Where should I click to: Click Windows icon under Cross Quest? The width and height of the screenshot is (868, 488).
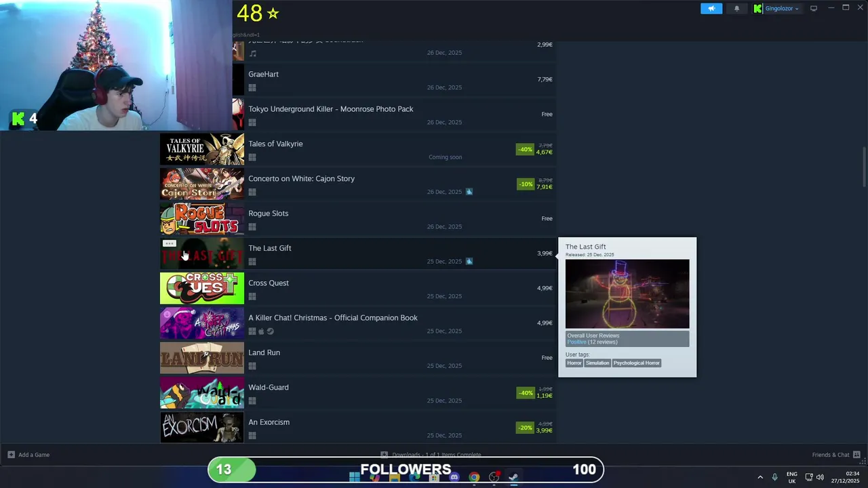pos(252,297)
